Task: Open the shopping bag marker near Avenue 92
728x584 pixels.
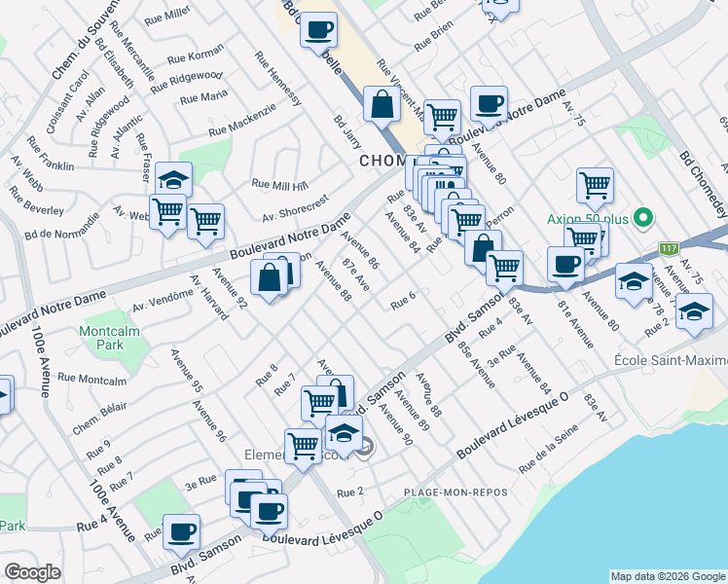Action: (x=269, y=278)
